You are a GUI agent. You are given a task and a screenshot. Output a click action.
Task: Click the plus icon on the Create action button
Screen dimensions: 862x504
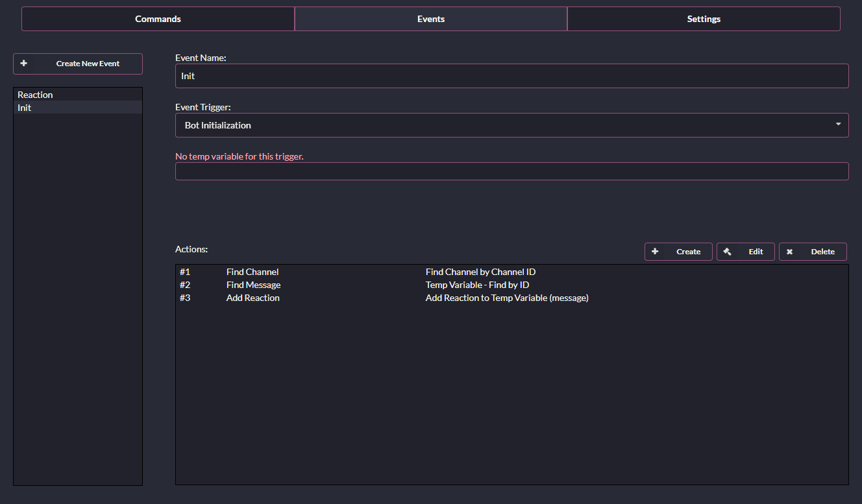[655, 252]
